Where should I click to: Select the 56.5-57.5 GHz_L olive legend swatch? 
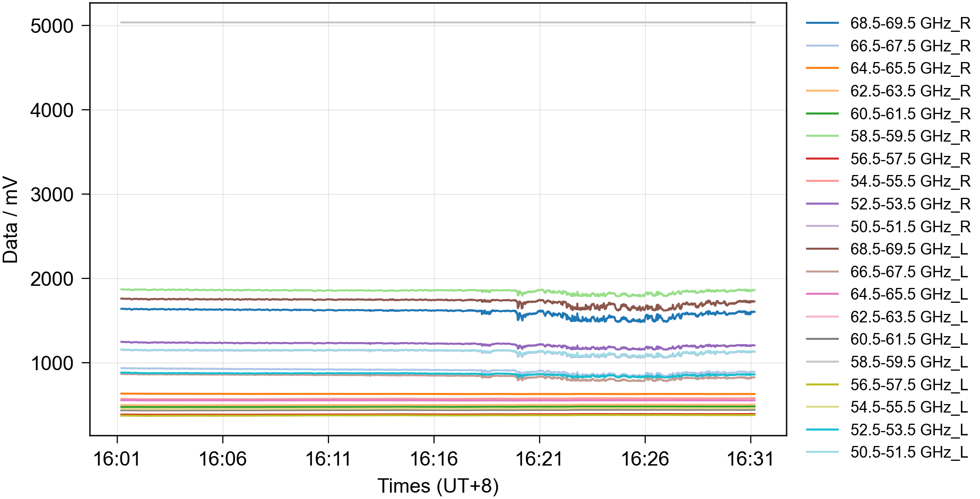(822, 384)
